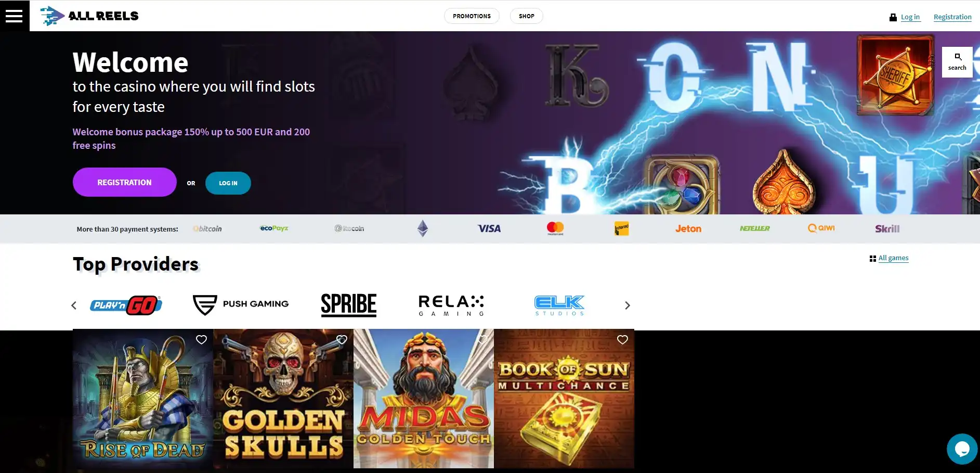Viewport: 980px width, 473px height.
Task: Pick the Relax Gaming provider logo
Action: point(451,305)
